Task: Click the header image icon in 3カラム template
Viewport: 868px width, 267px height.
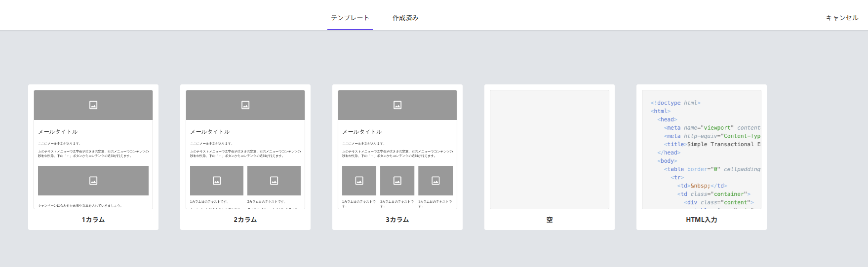Action: pos(397,105)
